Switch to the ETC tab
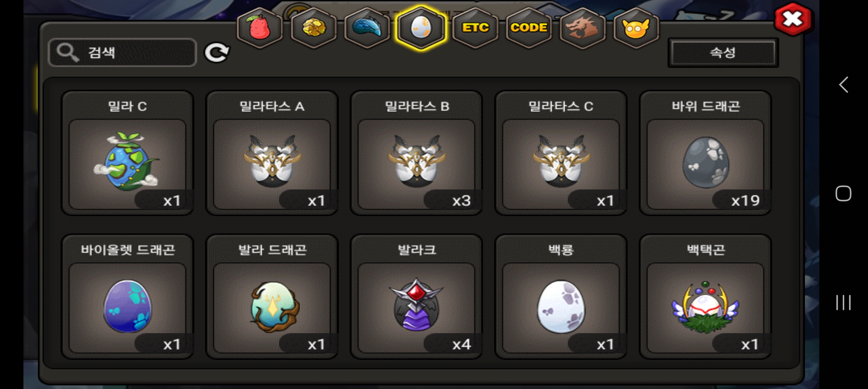The image size is (868, 389). coord(475,28)
